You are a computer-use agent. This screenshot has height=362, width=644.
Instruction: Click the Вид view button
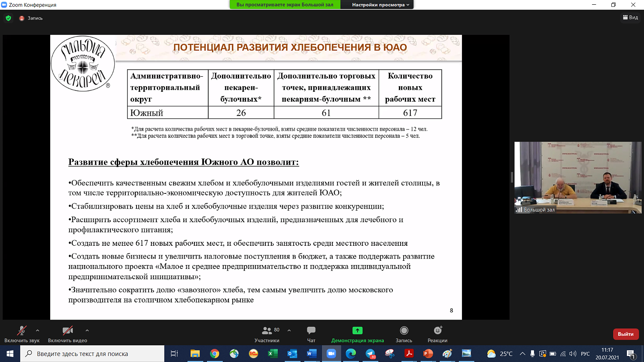point(630,18)
